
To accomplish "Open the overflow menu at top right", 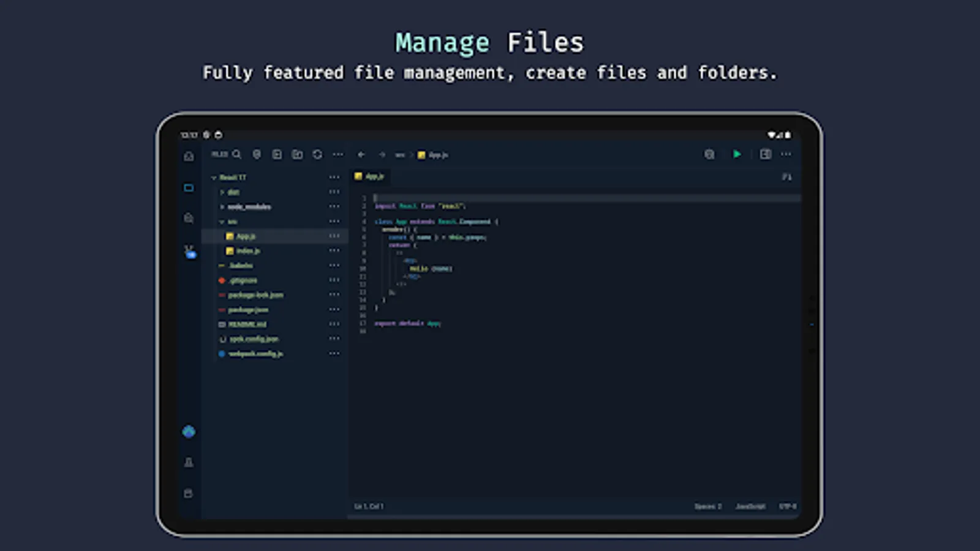I will click(786, 154).
